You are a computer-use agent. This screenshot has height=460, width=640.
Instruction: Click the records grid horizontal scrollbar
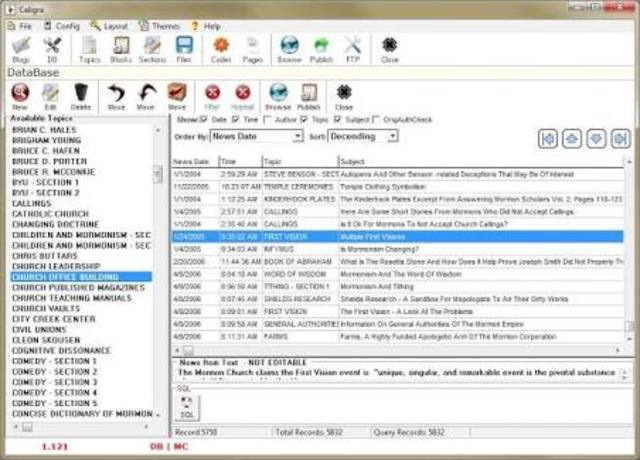coord(397,350)
